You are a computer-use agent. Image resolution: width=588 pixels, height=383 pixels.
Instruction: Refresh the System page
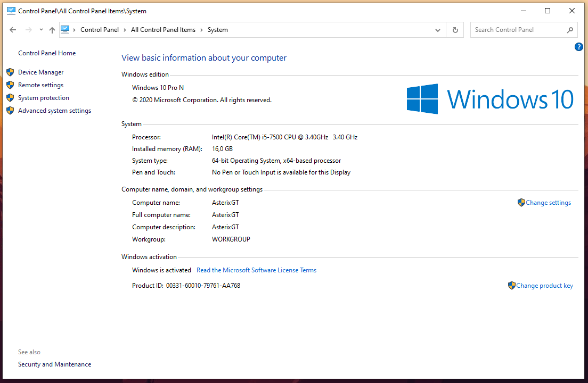tap(455, 30)
